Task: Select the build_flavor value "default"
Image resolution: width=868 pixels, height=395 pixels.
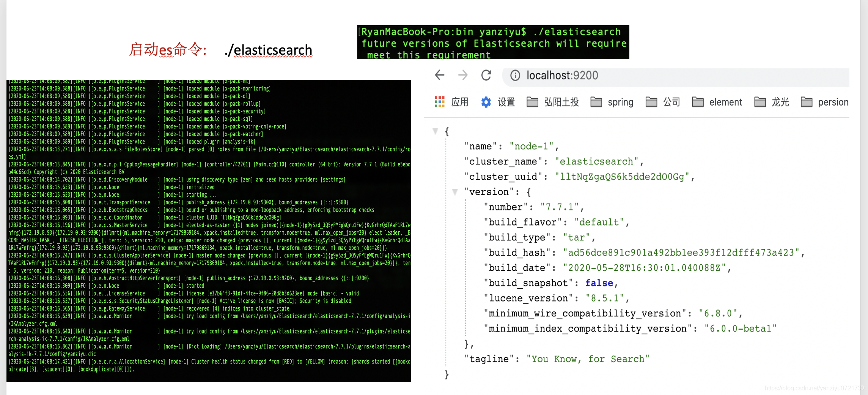Action: (x=599, y=222)
